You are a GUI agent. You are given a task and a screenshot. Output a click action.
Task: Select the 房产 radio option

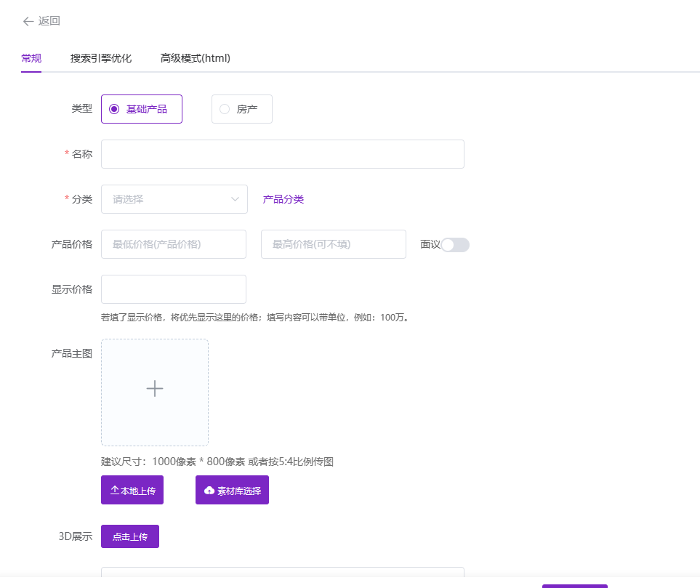[x=225, y=109]
